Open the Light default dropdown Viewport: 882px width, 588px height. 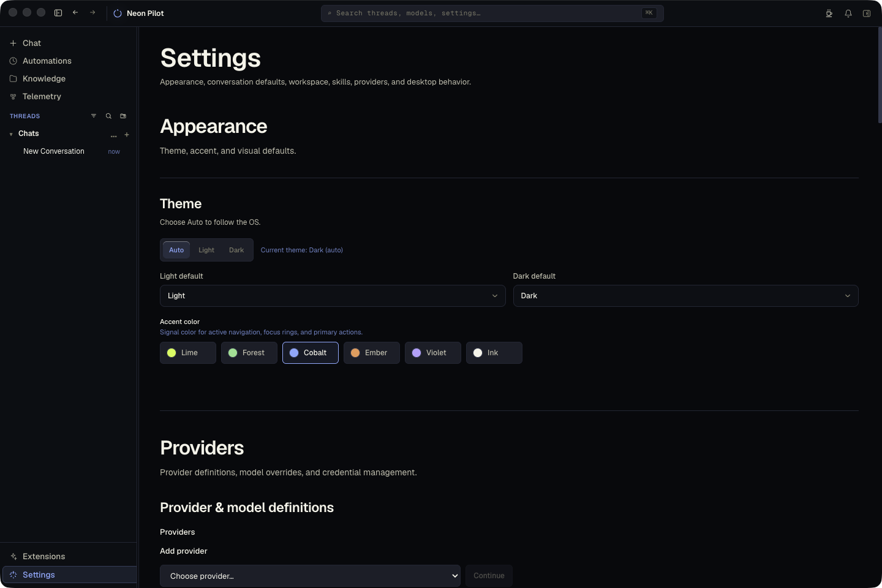point(333,296)
